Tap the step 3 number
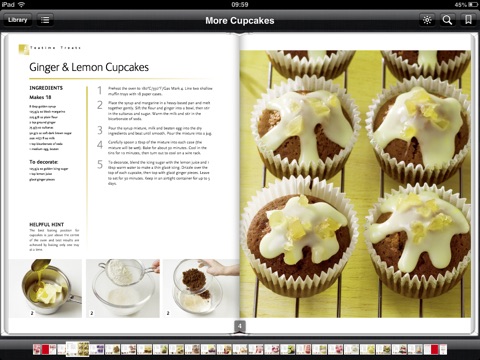Screen dimensions: 480x360 click(x=100, y=130)
